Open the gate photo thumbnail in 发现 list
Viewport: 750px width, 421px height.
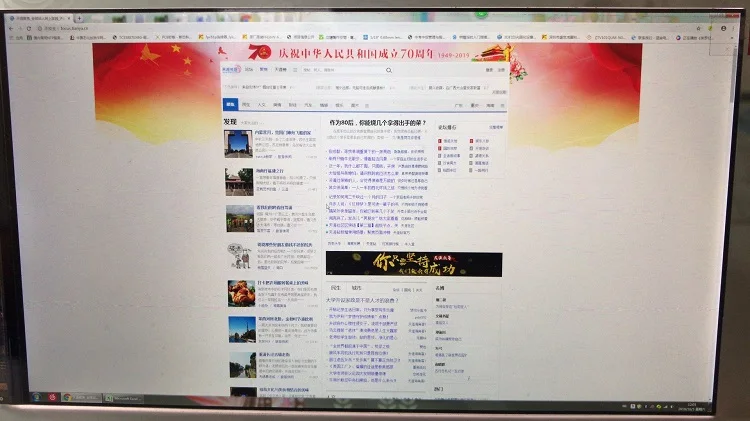tap(238, 144)
